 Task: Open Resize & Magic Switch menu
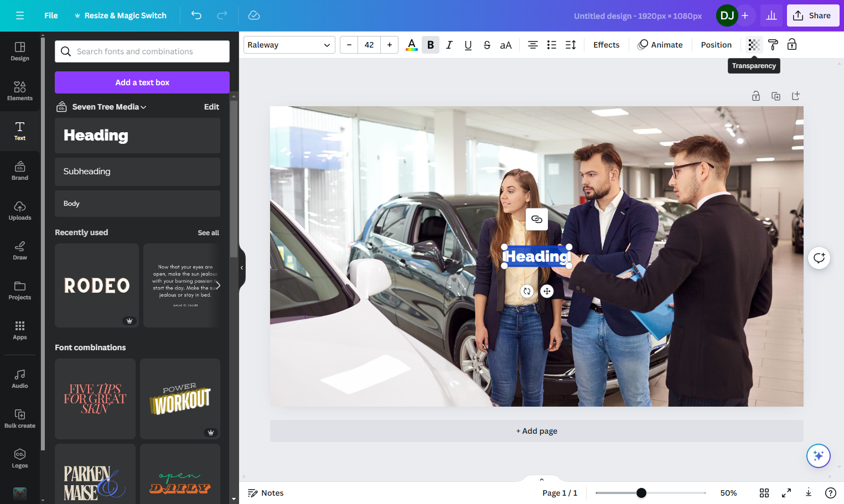point(120,15)
